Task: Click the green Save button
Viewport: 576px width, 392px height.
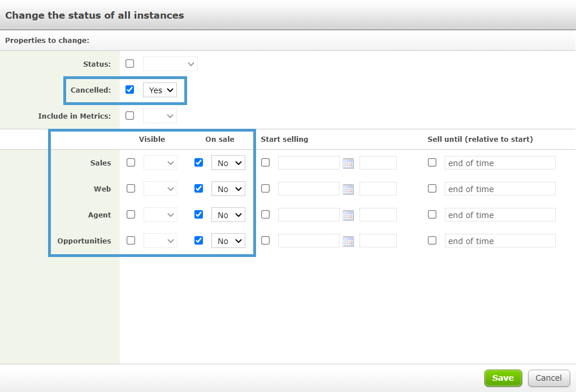Action: (x=503, y=378)
